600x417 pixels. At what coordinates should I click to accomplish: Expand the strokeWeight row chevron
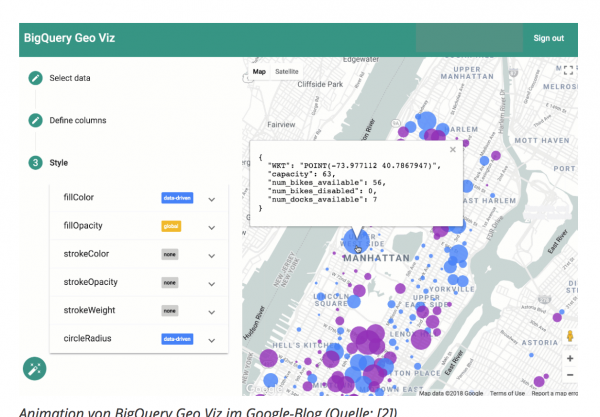212,311
